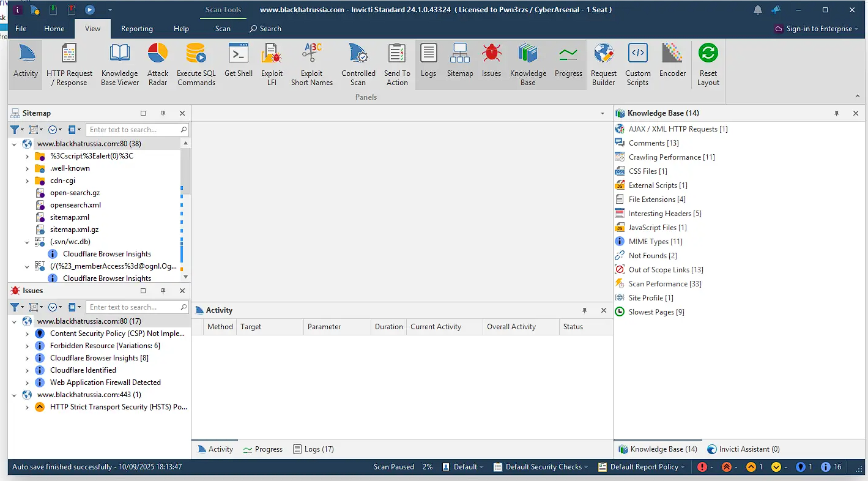Sort Activity grid by Duration column
Screen dimensions: 868x481
click(389, 327)
